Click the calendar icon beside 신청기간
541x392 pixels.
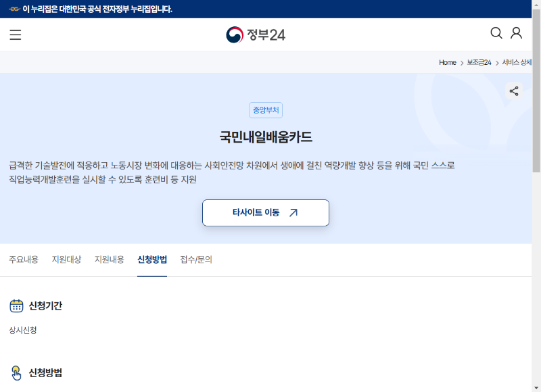click(x=16, y=305)
